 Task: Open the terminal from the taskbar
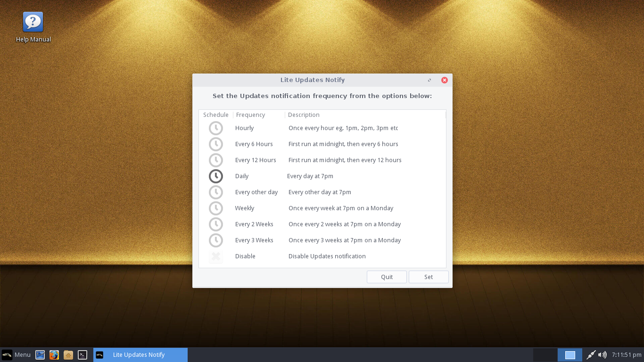pos(83,355)
